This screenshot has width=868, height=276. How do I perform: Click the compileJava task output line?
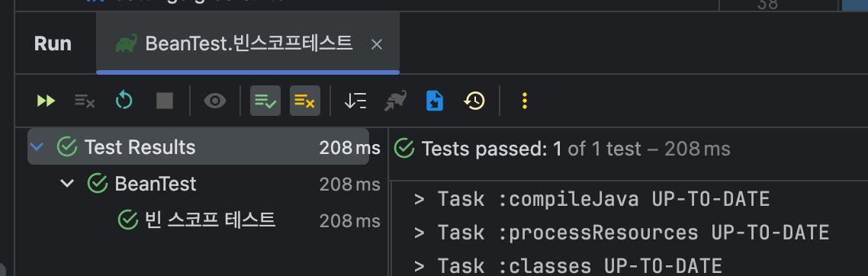592,198
